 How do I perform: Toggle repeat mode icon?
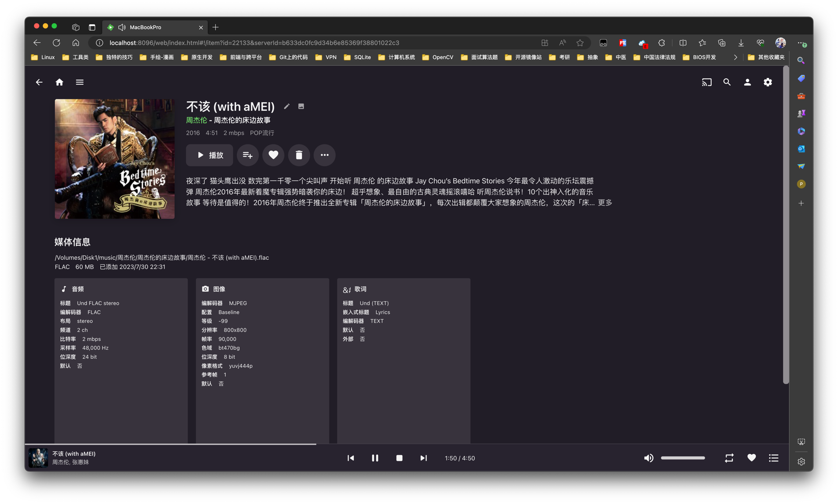(729, 458)
